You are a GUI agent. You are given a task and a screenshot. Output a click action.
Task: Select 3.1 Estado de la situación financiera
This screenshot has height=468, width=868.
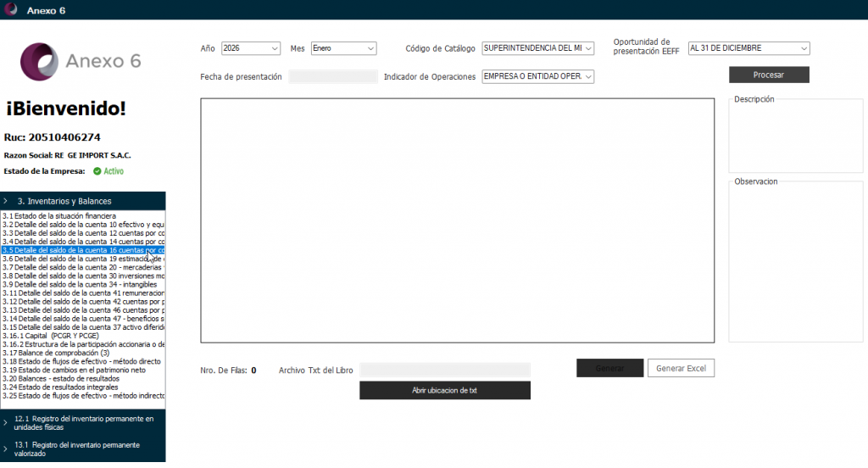pyautogui.click(x=83, y=216)
